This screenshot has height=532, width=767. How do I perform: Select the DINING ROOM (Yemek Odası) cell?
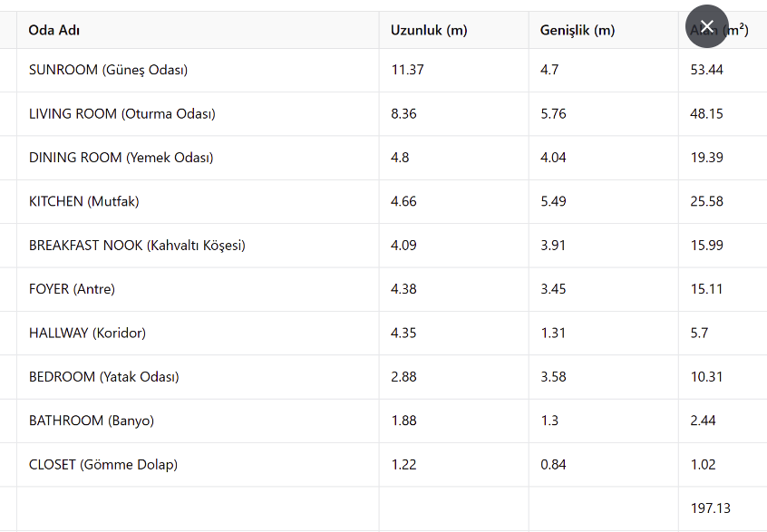[121, 158]
